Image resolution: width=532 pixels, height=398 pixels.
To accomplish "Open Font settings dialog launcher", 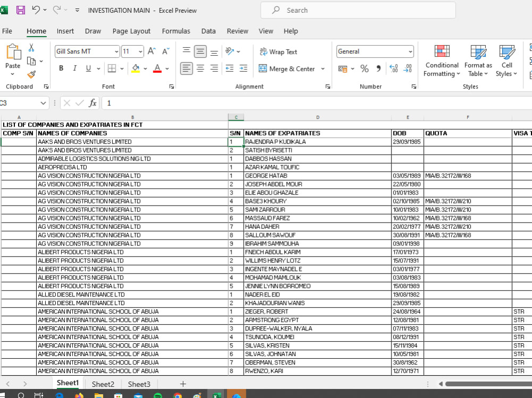I will 172,87.
